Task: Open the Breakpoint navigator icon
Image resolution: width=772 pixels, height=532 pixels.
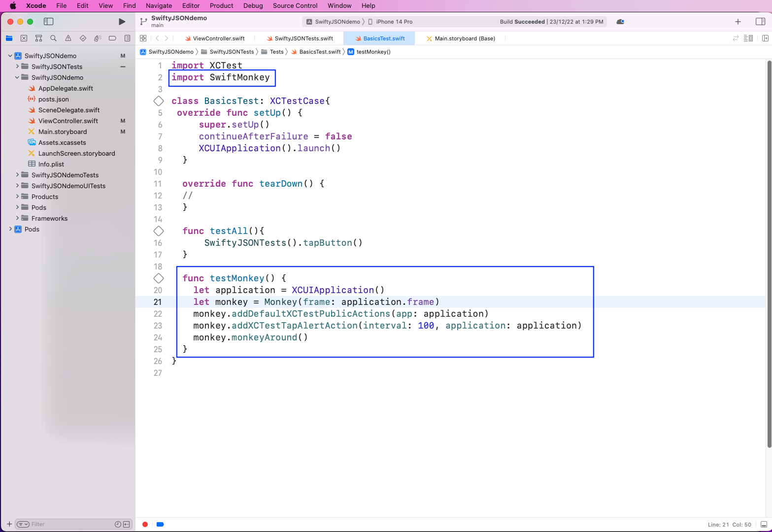Action: tap(112, 38)
